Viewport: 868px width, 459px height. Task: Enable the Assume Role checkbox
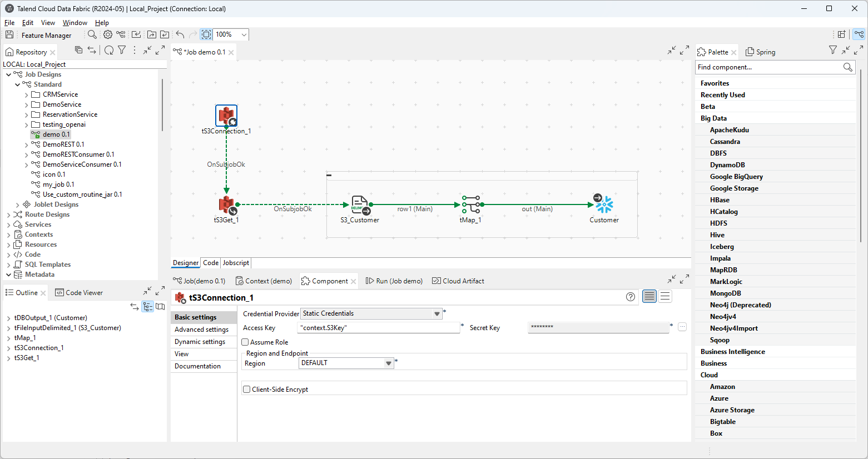(x=245, y=342)
